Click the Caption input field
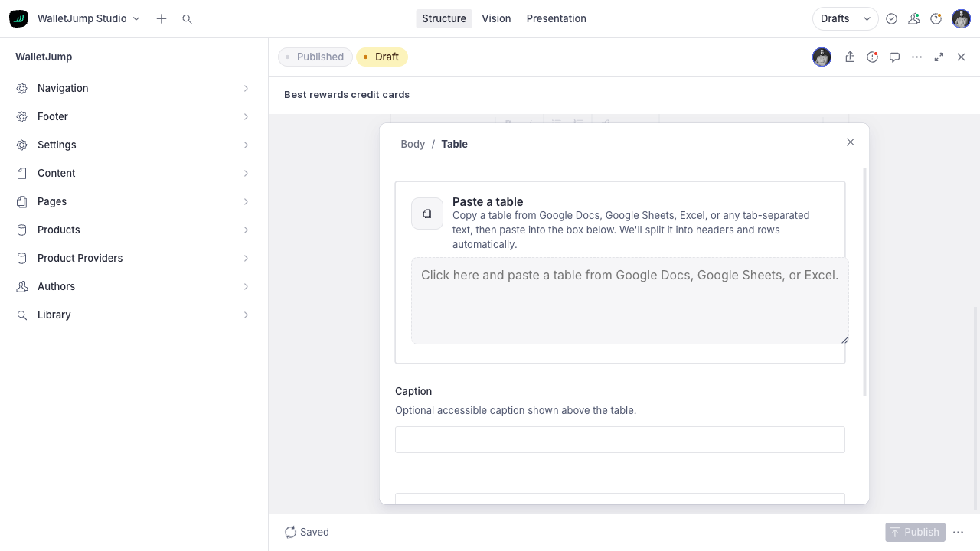 [x=620, y=440]
